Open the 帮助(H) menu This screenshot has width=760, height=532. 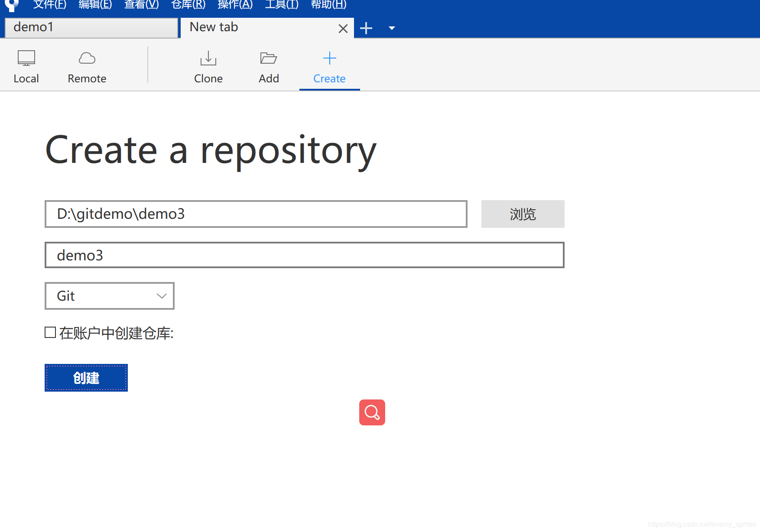(x=328, y=5)
